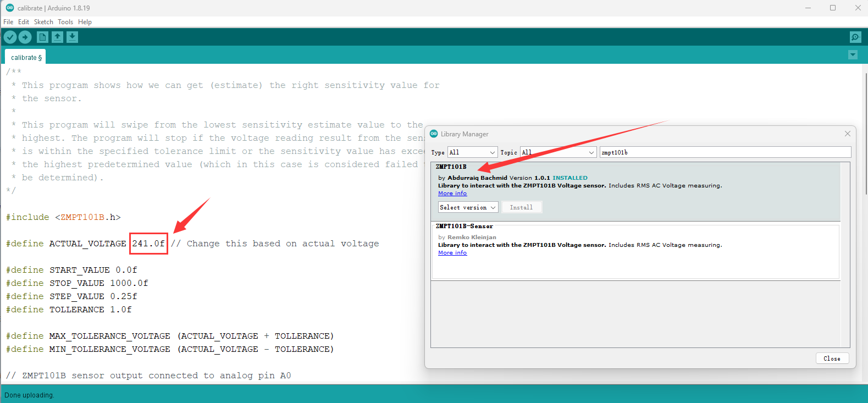Image resolution: width=868 pixels, height=403 pixels.
Task: Open the Tools menu
Action: coord(65,22)
